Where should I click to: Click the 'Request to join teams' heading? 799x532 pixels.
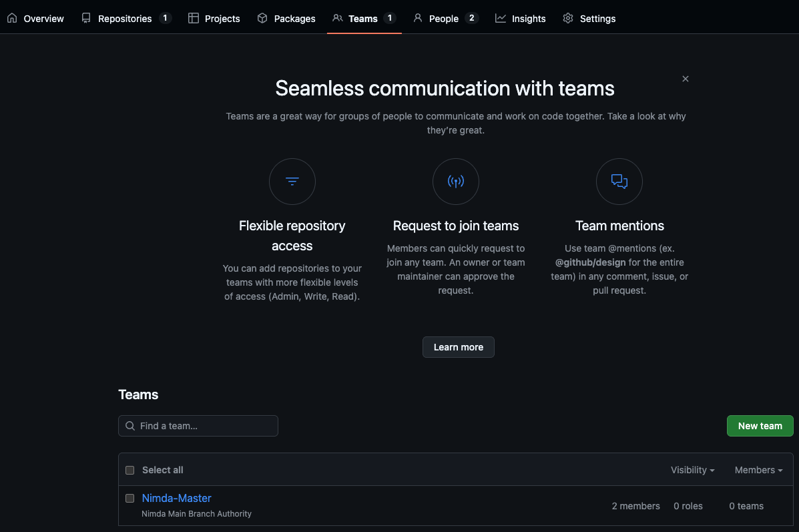pos(455,226)
